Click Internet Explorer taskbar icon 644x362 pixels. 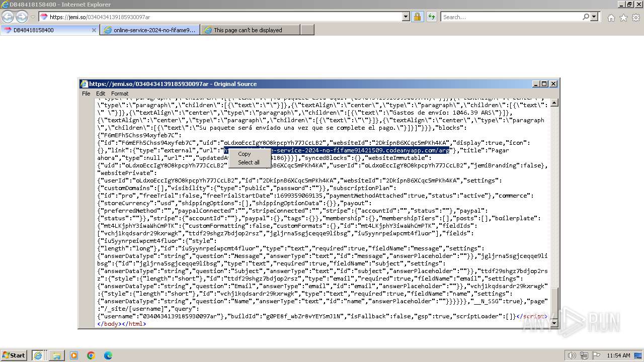click(38, 355)
